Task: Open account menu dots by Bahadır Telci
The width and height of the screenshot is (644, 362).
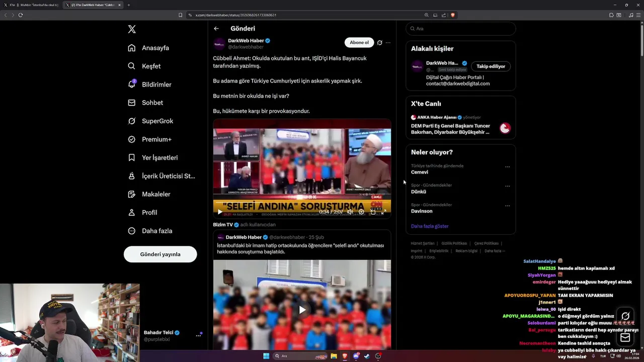Action: point(198,335)
